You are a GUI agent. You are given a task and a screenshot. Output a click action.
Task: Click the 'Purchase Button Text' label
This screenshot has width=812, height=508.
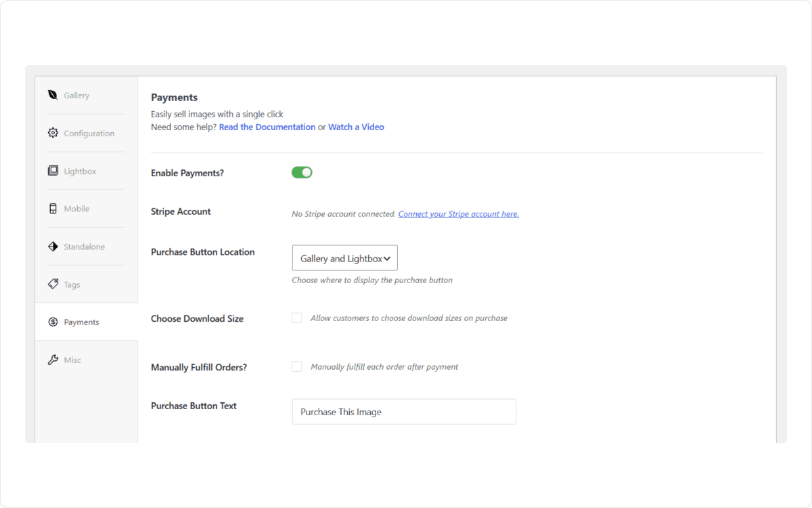click(x=194, y=406)
